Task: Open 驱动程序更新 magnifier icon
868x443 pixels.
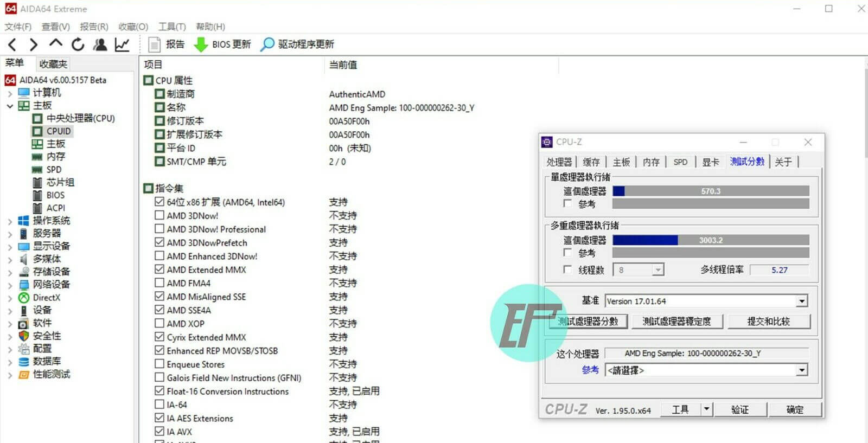Action: 267,44
